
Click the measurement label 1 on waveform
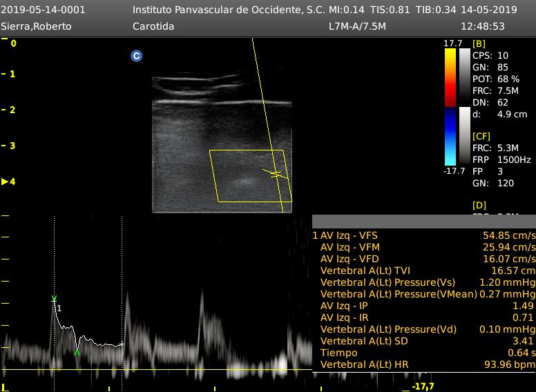coord(59,308)
